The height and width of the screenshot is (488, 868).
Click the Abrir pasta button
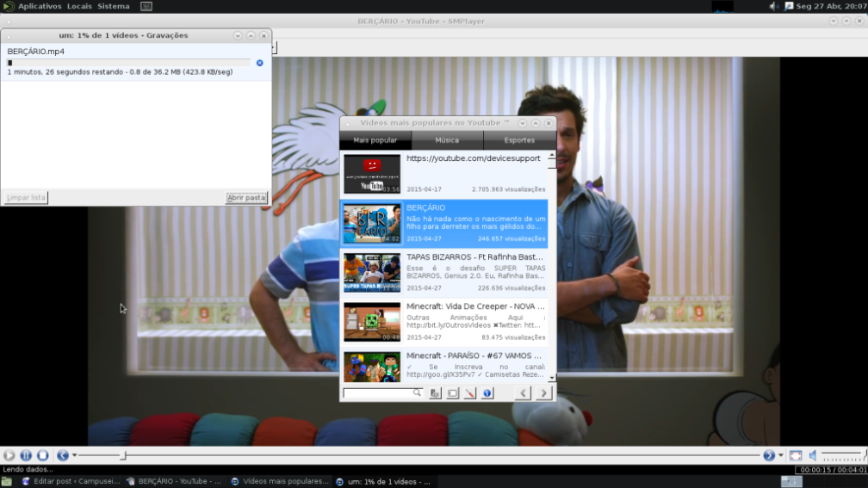[246, 198]
